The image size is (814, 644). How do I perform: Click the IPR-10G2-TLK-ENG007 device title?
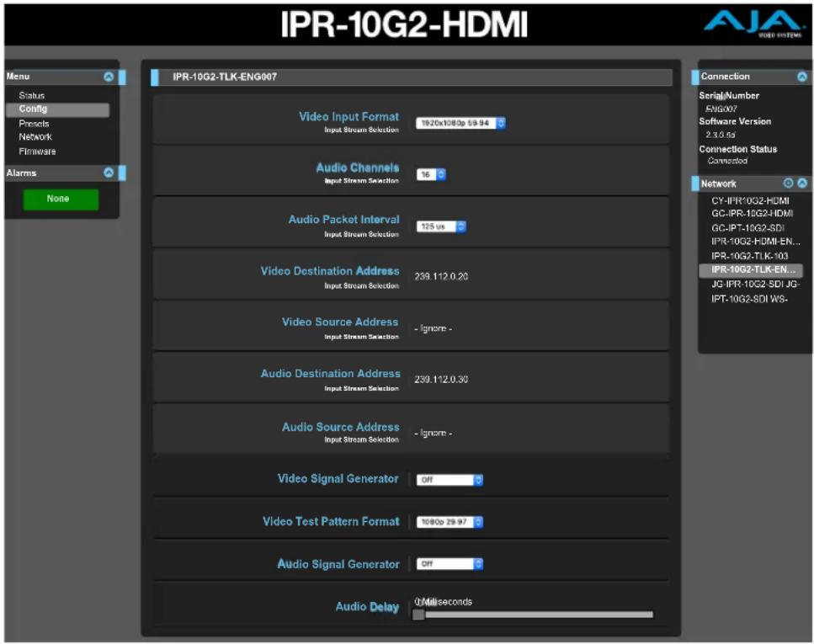point(225,77)
